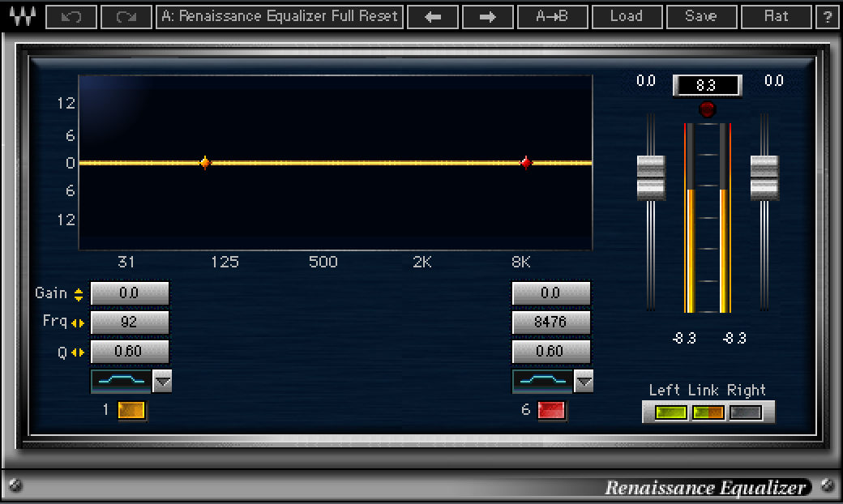Undo the last change

pos(71,17)
